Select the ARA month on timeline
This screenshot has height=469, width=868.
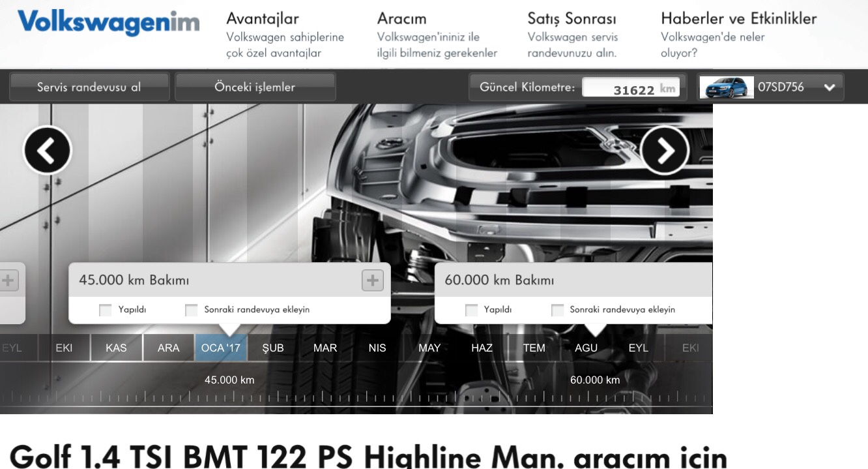pyautogui.click(x=168, y=348)
